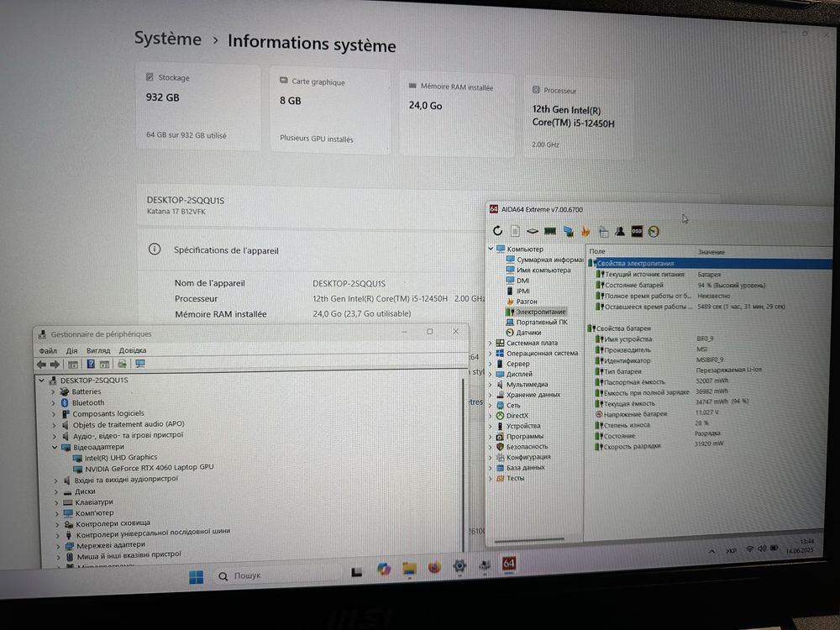The image size is (840, 630).
Task: Open File Explorer from the taskbar
Action: tap(409, 568)
